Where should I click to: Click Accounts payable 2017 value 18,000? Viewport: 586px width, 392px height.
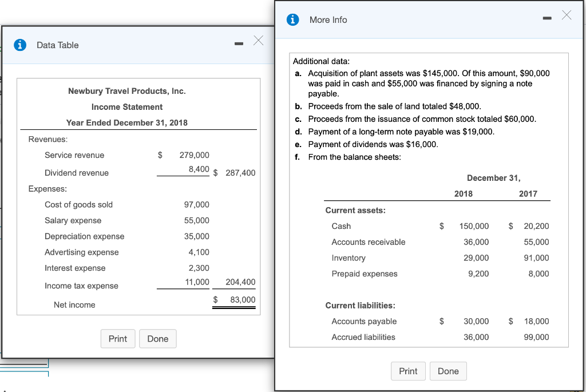click(536, 322)
